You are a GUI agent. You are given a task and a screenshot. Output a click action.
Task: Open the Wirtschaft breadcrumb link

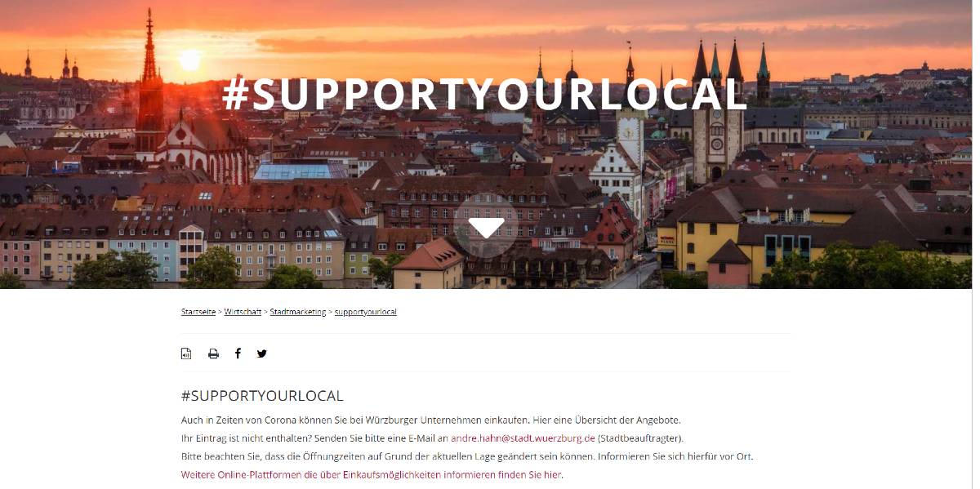243,312
